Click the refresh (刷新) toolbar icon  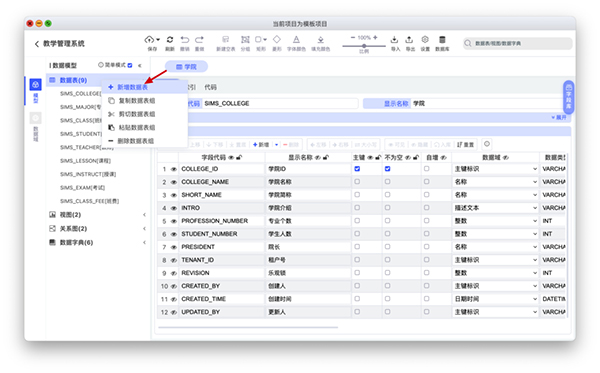click(170, 39)
